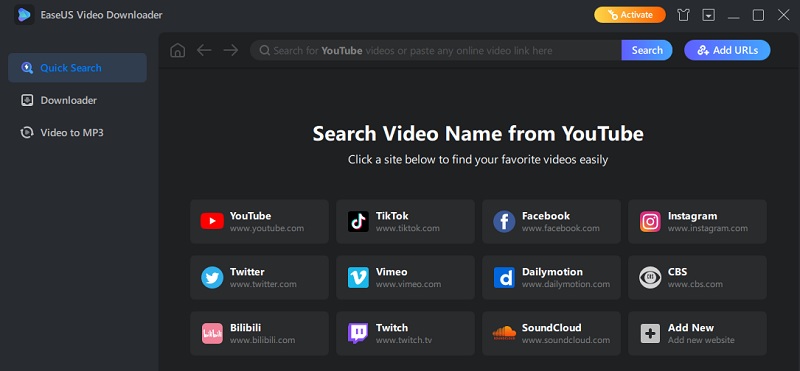The height and width of the screenshot is (371, 800).
Task: Open the www.twitch.tv site link
Action: pyautogui.click(x=405, y=340)
